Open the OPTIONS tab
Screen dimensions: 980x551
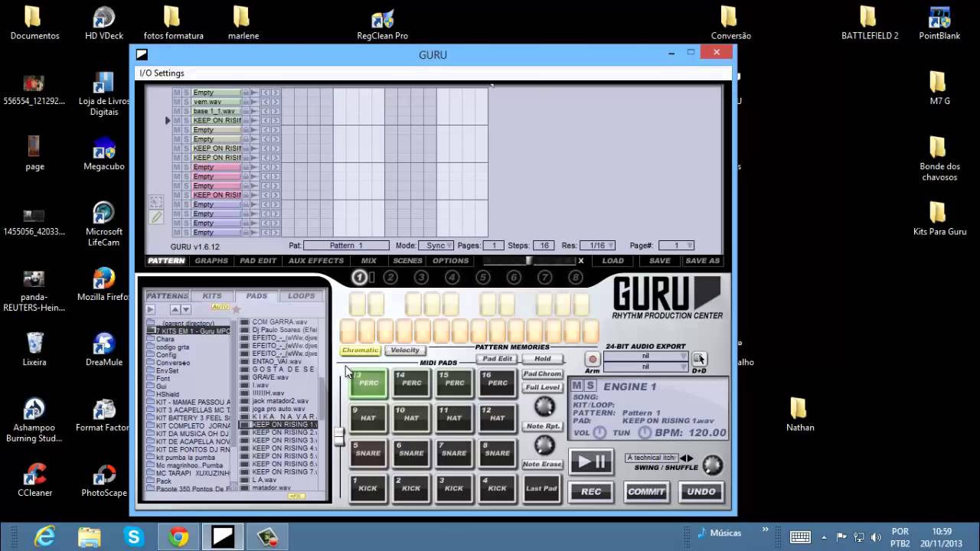tap(450, 261)
